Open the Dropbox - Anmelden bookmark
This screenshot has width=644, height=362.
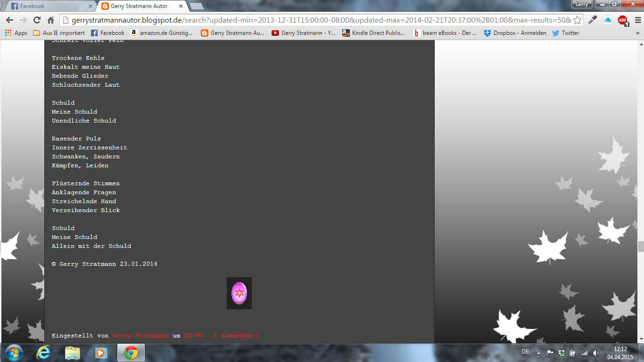tap(515, 33)
